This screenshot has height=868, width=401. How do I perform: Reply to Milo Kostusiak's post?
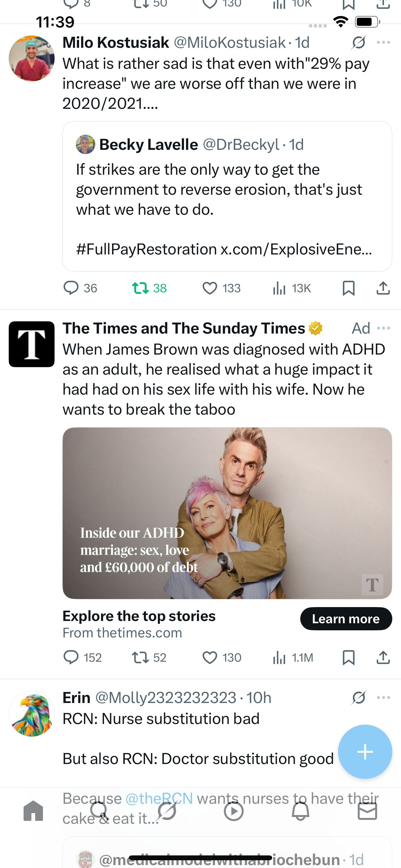point(71,288)
